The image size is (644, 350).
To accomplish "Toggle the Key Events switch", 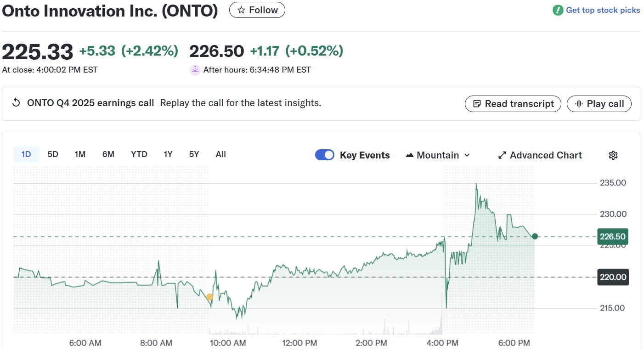I will click(325, 155).
